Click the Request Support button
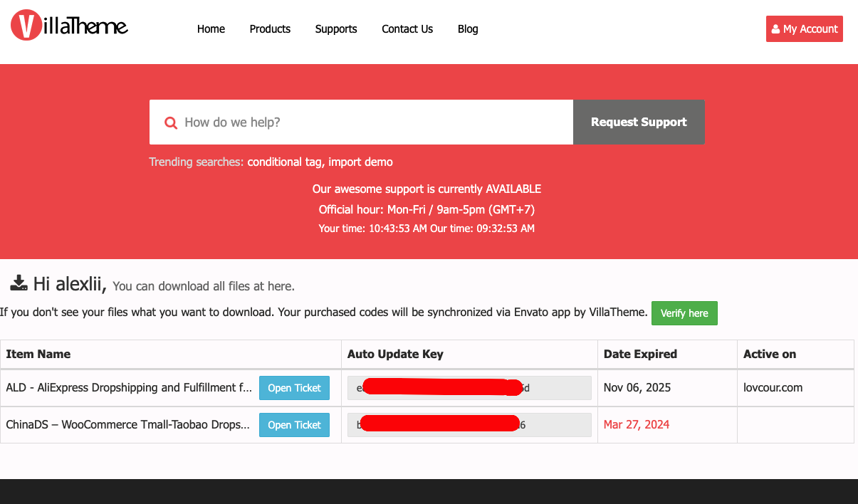858x504 pixels. coord(639,122)
